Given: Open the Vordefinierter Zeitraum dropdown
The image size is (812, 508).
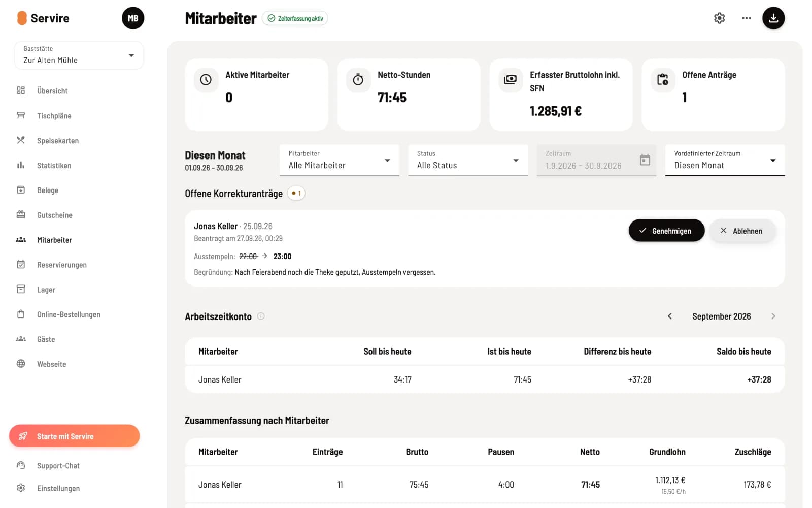Looking at the screenshot, I should (725, 160).
